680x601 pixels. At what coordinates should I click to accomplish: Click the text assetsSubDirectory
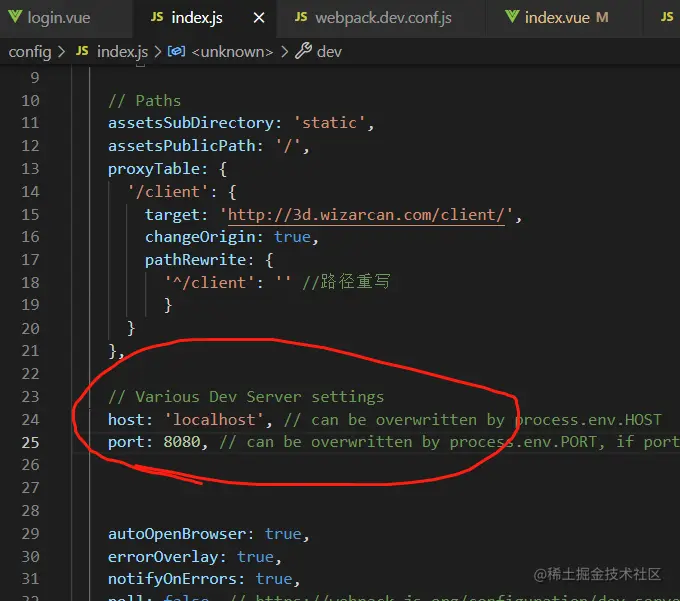[x=191, y=123]
